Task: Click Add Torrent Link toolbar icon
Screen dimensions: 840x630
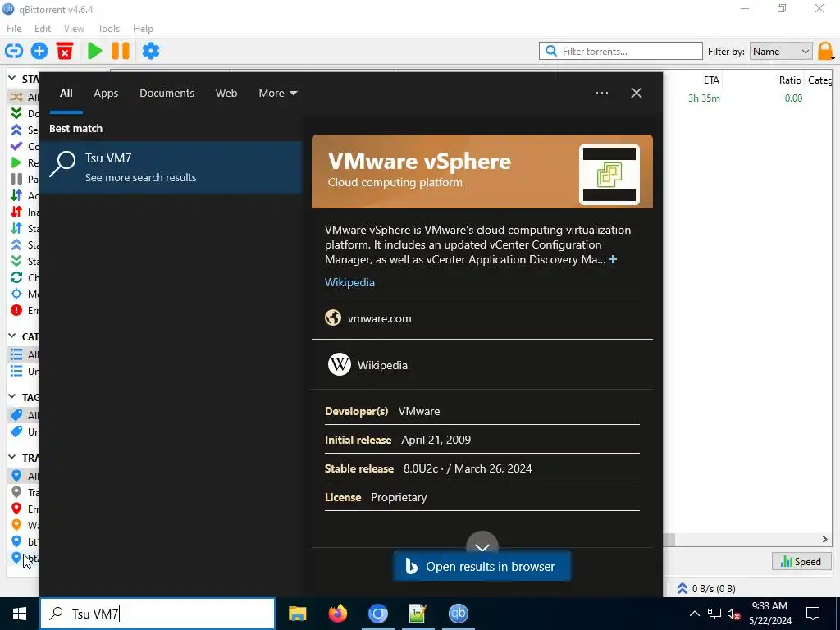Action: point(14,51)
